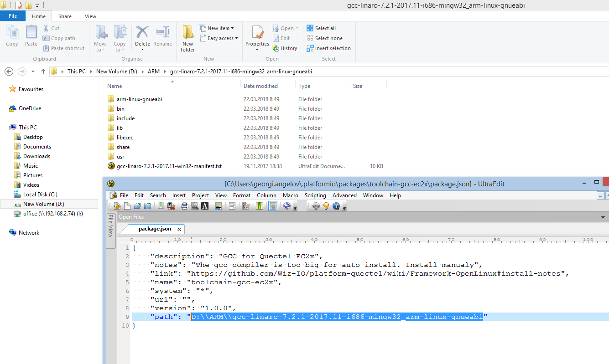Click the syntax colored lines icon in UltraEdit

[x=219, y=206]
